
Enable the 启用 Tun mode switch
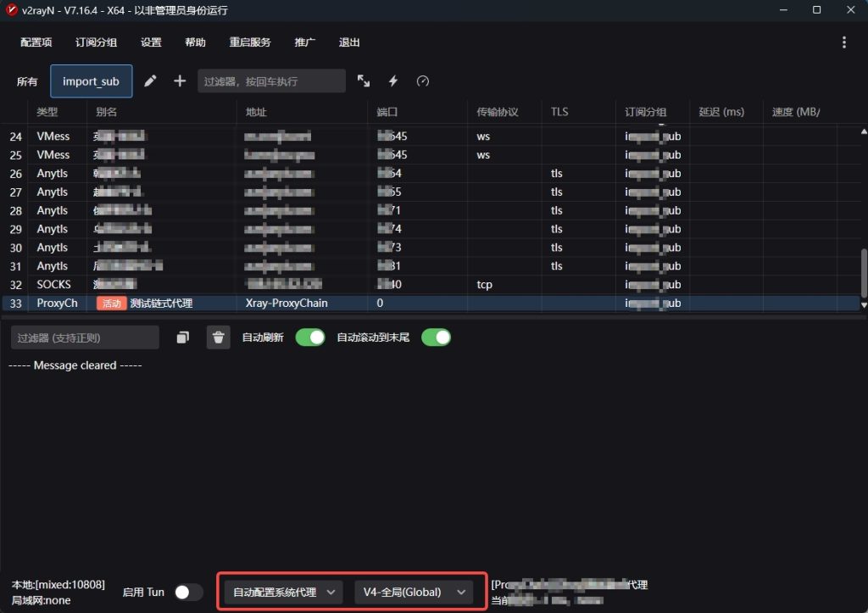click(x=188, y=593)
